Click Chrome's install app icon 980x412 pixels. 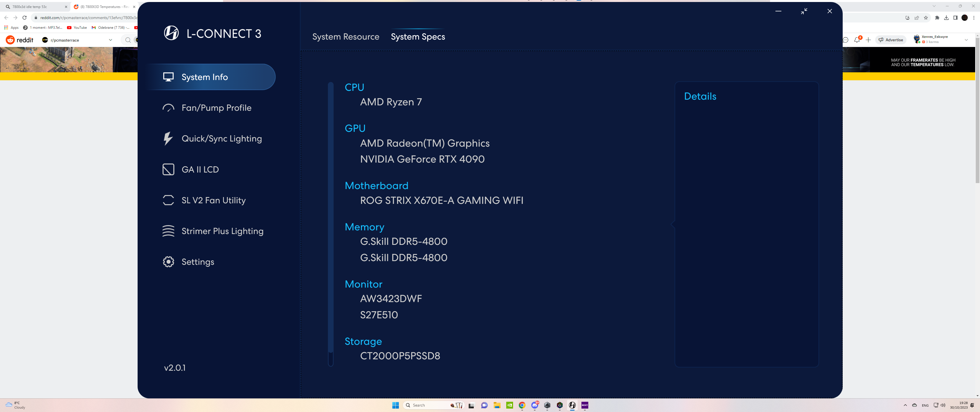tap(907, 17)
